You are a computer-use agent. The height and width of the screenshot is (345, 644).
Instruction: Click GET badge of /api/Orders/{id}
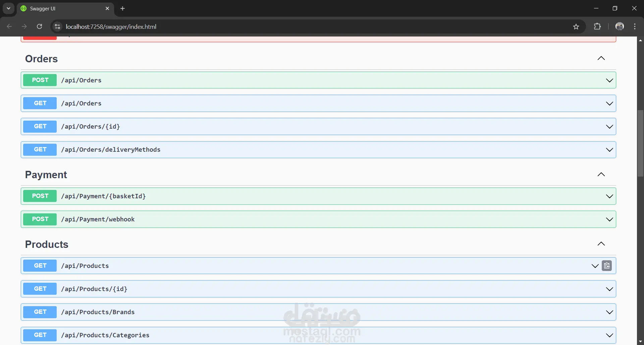click(40, 126)
